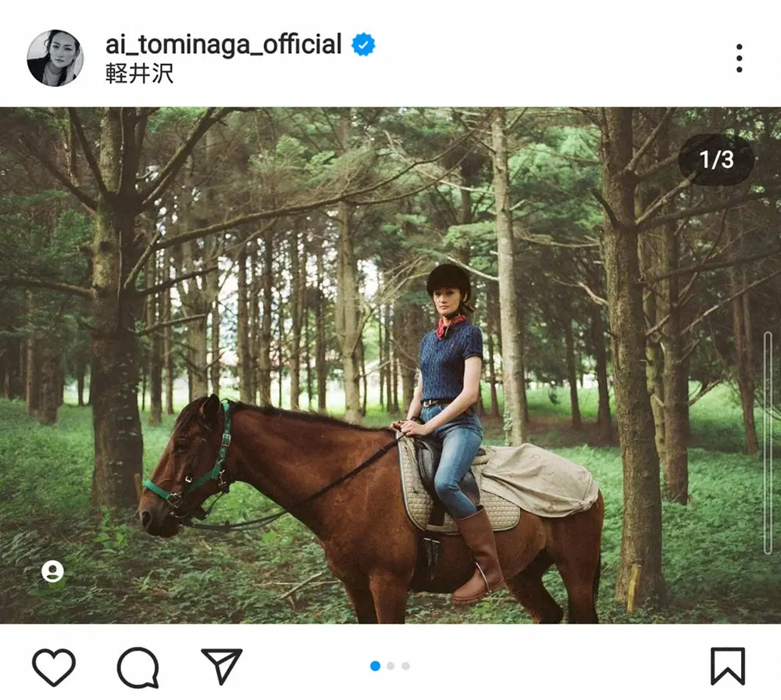This screenshot has height=700, width=781.
Task: Save the post with the bookmark icon
Action: pos(727,666)
